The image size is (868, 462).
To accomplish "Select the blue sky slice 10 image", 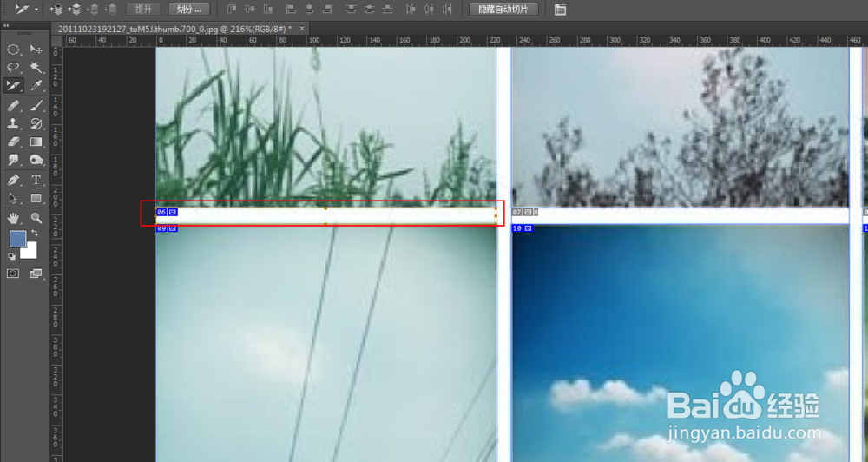I will pos(681,343).
